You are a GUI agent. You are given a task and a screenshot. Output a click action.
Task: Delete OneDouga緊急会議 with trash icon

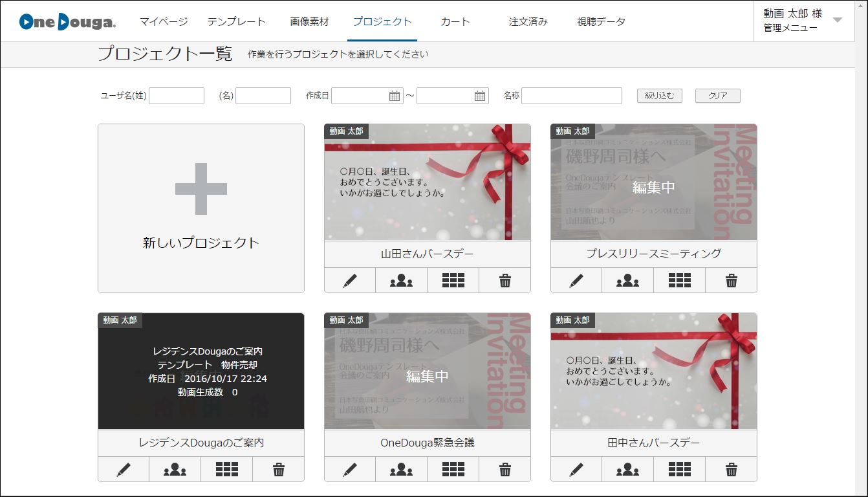click(x=505, y=470)
